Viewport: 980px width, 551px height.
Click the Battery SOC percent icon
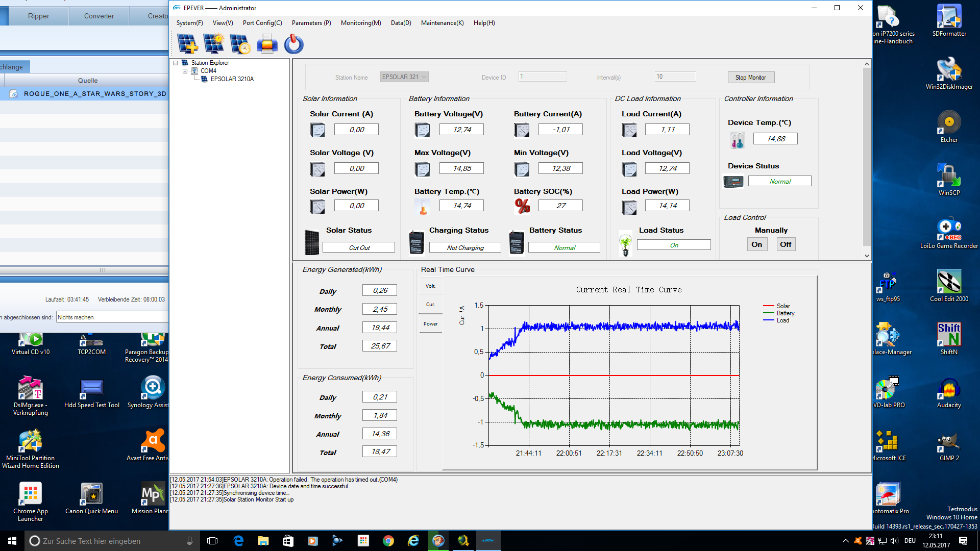(522, 206)
